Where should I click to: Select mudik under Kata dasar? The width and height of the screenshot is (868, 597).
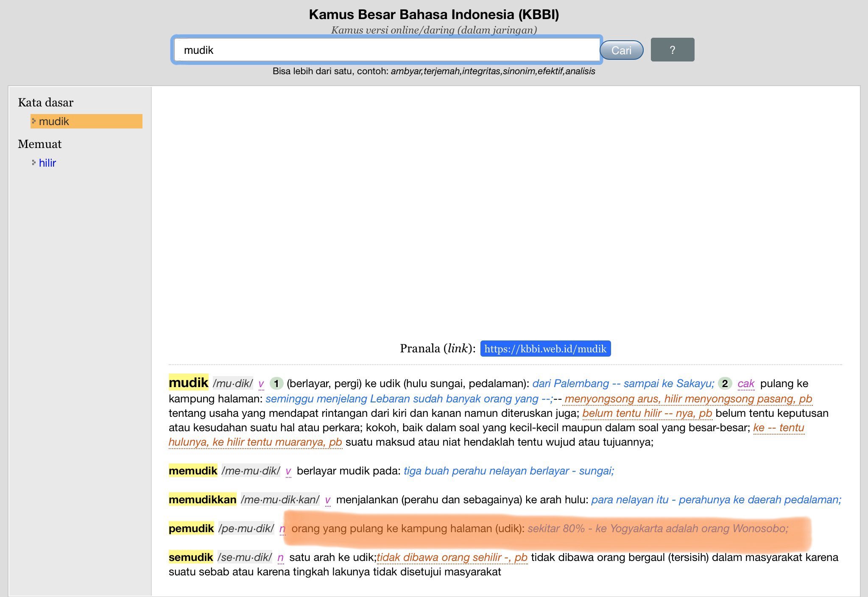(54, 121)
